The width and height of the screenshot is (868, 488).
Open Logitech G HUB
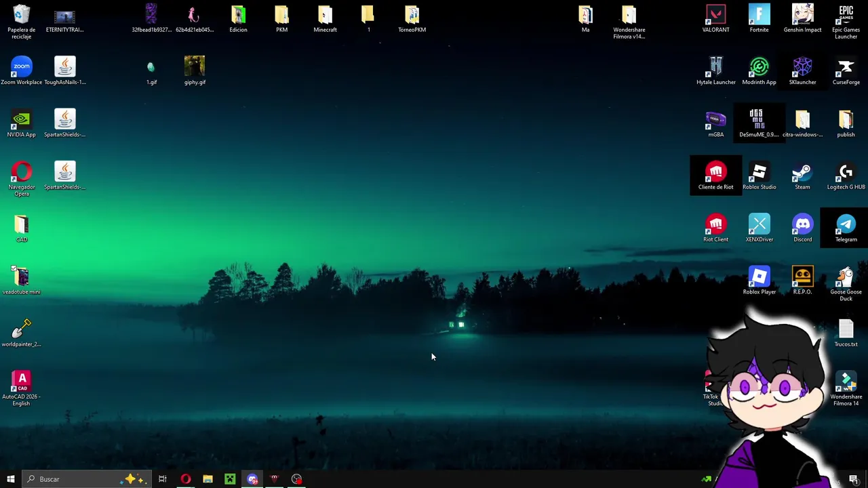[846, 176]
